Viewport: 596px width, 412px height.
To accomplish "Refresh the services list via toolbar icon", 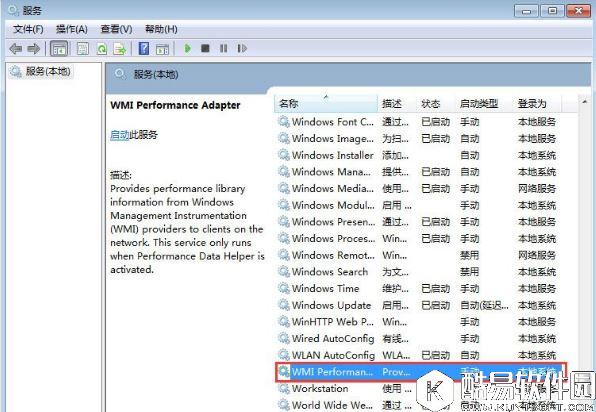I will (x=102, y=49).
